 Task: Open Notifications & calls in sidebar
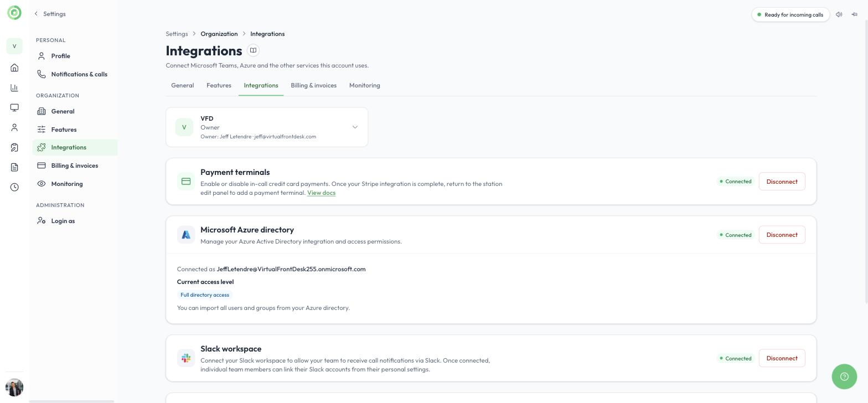(x=75, y=74)
